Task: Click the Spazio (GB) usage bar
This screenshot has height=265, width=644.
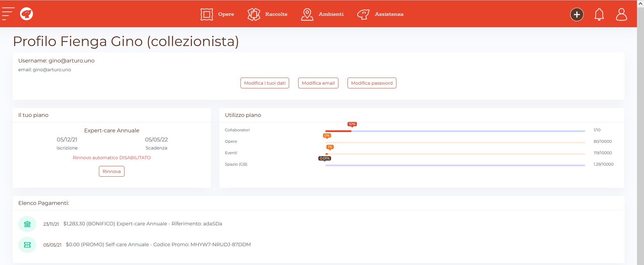Action: (455, 165)
